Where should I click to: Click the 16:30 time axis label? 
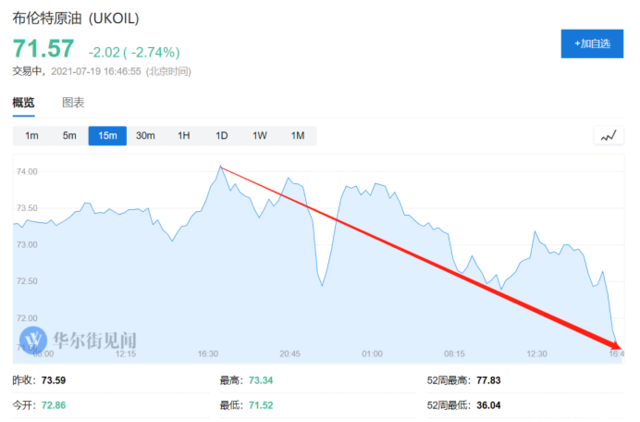(x=208, y=354)
